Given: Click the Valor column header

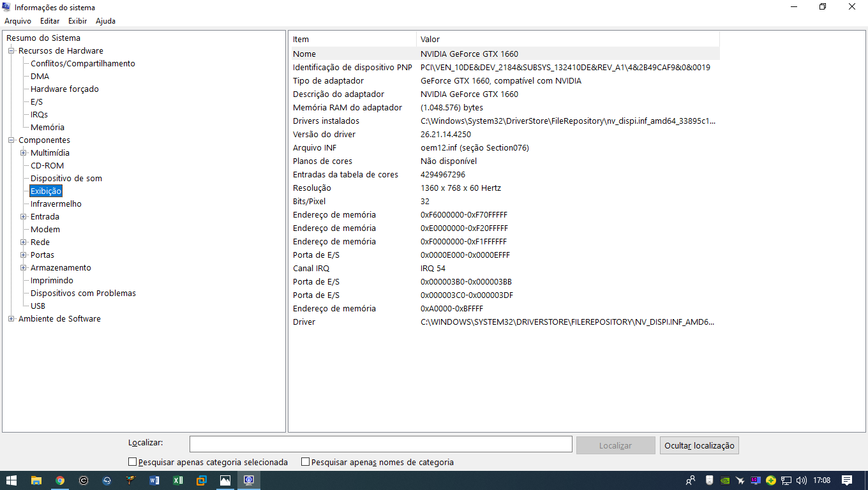Looking at the screenshot, I should pyautogui.click(x=568, y=40).
